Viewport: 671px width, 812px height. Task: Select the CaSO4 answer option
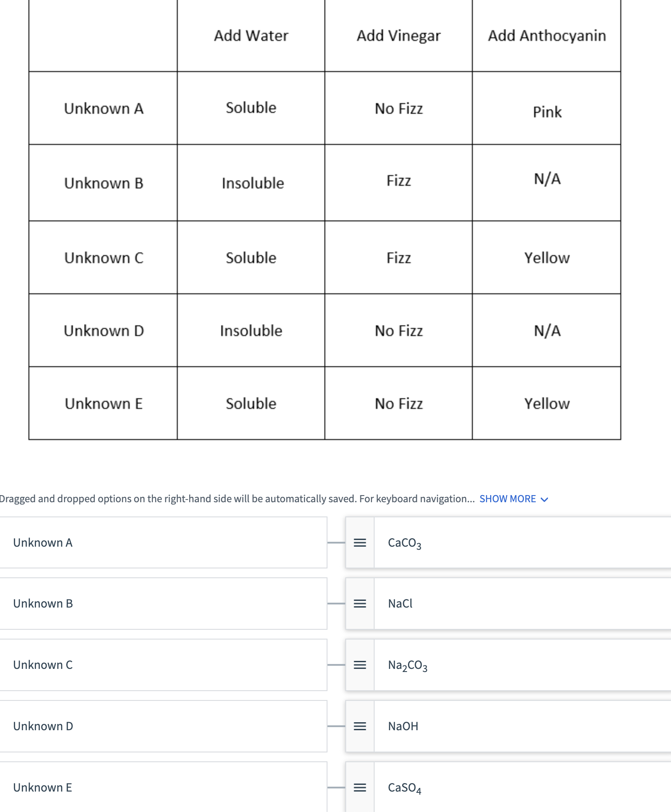pos(489,788)
